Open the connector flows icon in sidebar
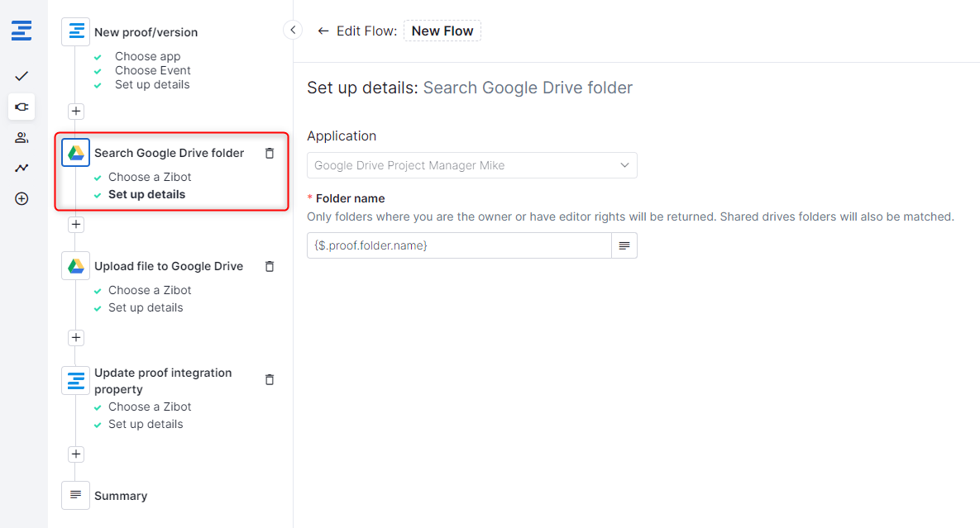 pyautogui.click(x=22, y=107)
